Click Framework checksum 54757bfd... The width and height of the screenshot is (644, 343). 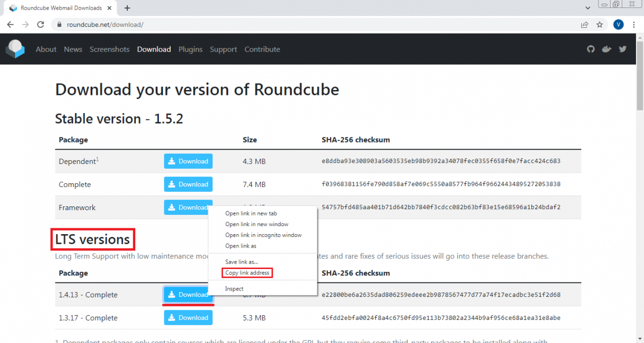tap(441, 207)
